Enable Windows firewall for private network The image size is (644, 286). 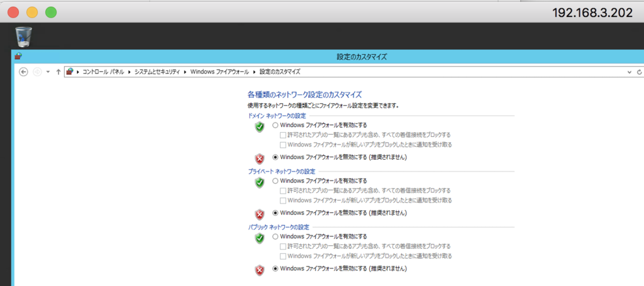[275, 181]
